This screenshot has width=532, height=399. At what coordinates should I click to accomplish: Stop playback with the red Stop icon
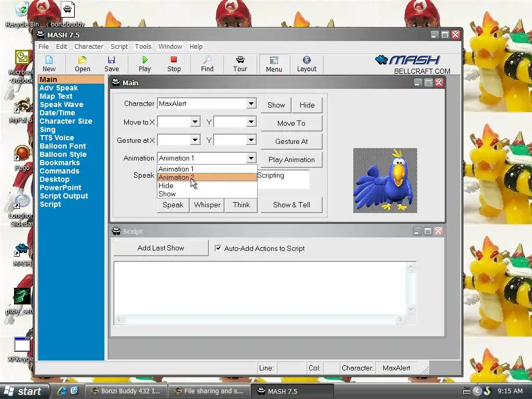[174, 64]
